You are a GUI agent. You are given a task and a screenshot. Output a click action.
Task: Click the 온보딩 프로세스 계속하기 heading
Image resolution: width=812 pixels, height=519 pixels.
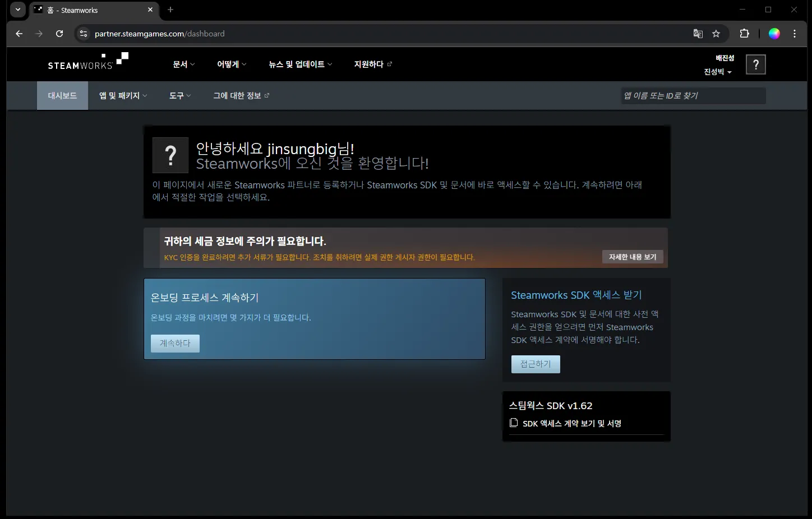[205, 298]
